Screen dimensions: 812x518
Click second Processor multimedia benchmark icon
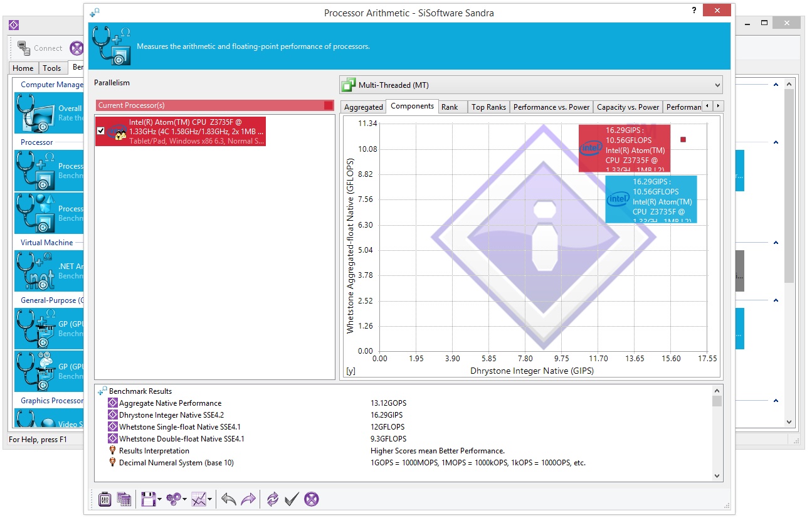point(36,213)
